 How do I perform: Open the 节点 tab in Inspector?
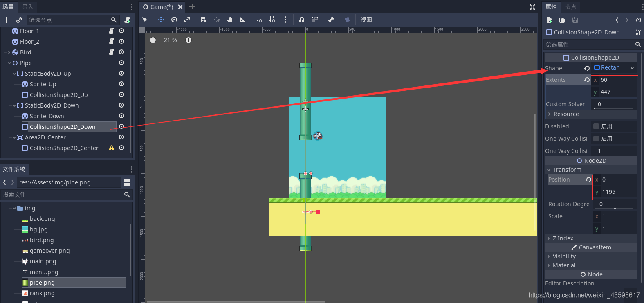coord(571,7)
